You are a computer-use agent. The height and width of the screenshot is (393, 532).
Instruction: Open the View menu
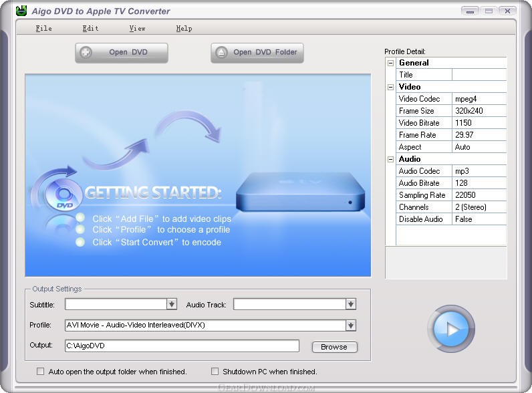(x=137, y=28)
